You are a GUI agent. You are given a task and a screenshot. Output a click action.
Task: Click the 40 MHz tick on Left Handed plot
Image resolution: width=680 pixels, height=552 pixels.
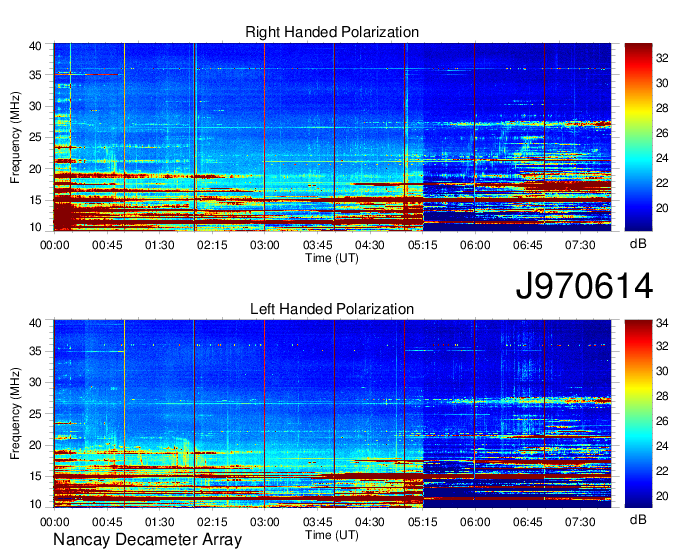click(x=35, y=323)
